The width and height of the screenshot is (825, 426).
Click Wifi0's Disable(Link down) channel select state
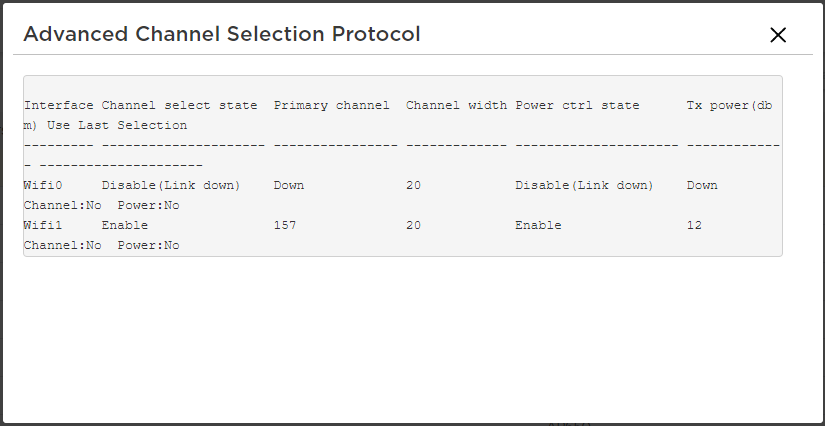(x=171, y=186)
